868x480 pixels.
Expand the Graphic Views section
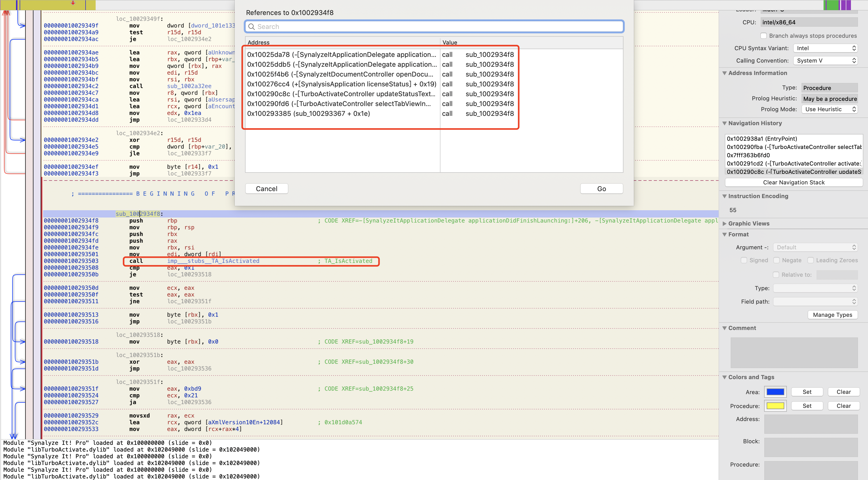[x=725, y=223]
